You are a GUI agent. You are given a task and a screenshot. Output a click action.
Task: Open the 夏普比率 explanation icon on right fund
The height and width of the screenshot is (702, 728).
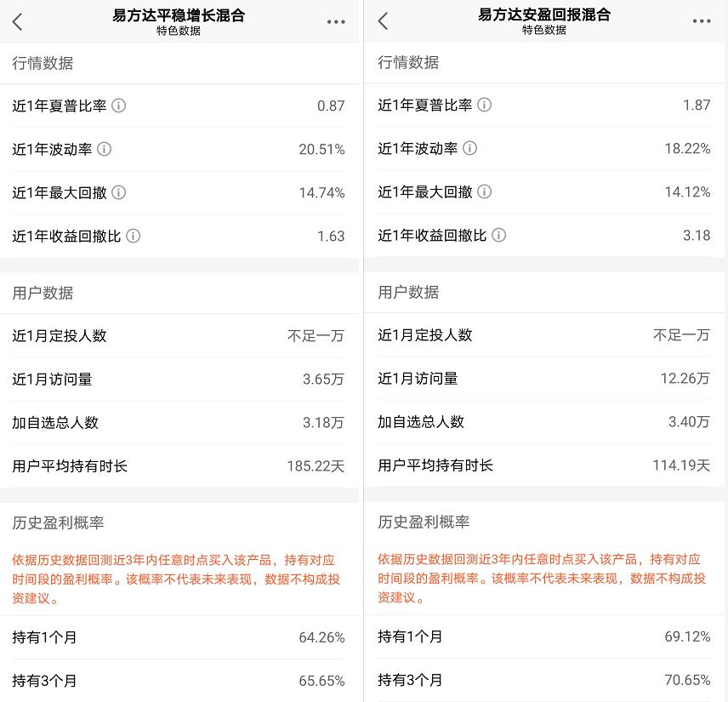coord(485,106)
